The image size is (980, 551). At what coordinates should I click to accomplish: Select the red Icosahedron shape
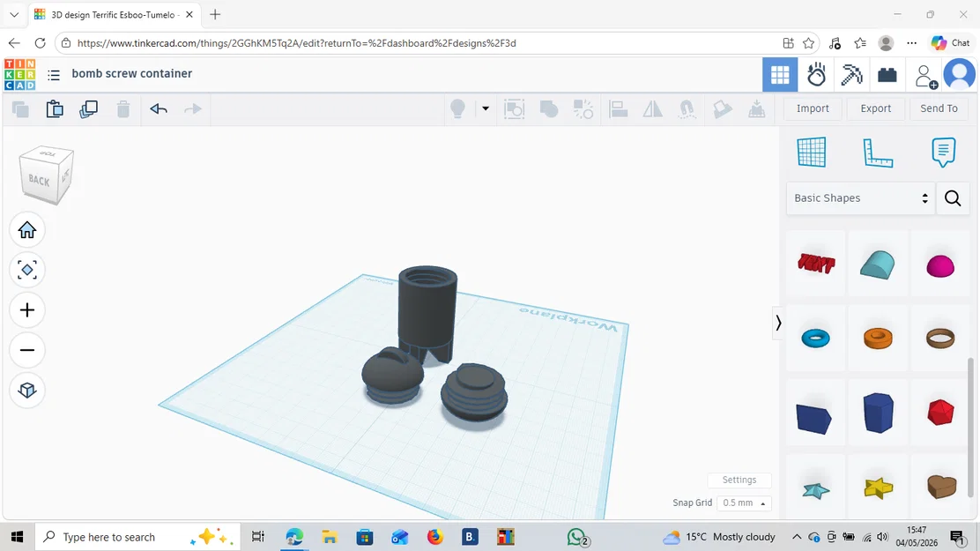pos(940,413)
